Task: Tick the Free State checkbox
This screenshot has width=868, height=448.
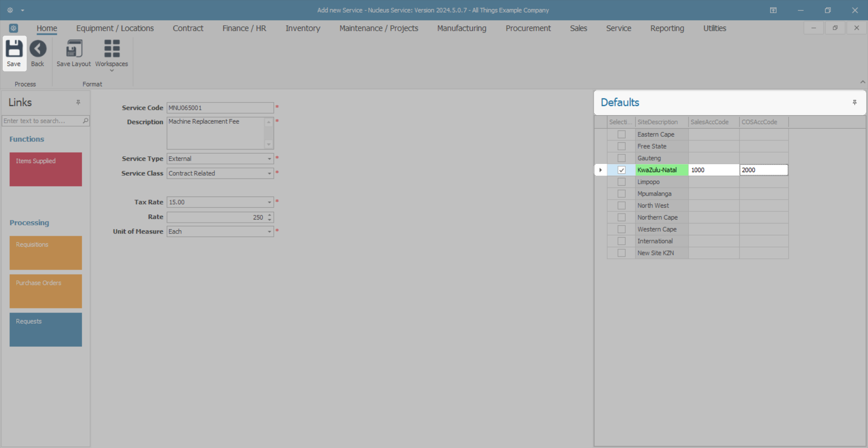Action: [622, 146]
